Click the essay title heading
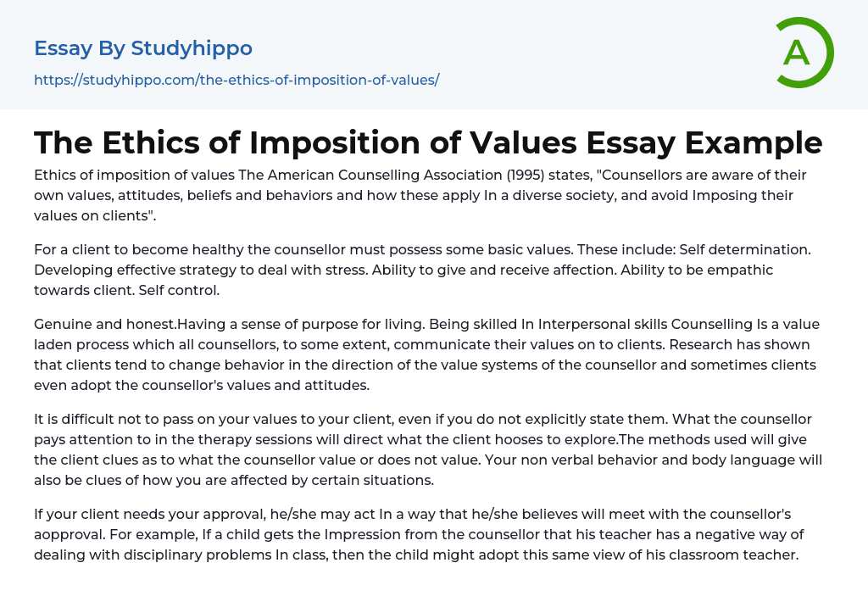Viewport: 868px width, 613px height. coord(428,142)
